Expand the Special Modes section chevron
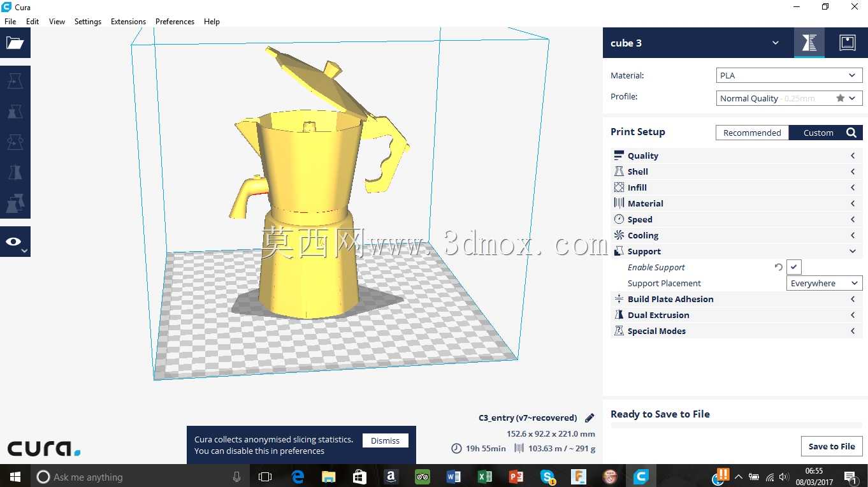This screenshot has width=868, height=487. point(853,331)
